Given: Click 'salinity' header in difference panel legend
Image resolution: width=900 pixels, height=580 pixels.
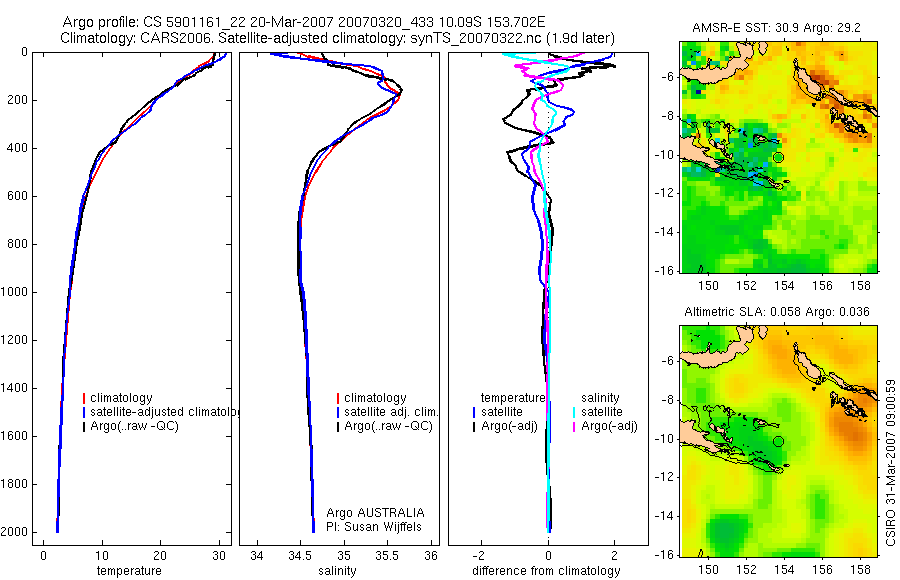Looking at the screenshot, I should pos(600,398).
